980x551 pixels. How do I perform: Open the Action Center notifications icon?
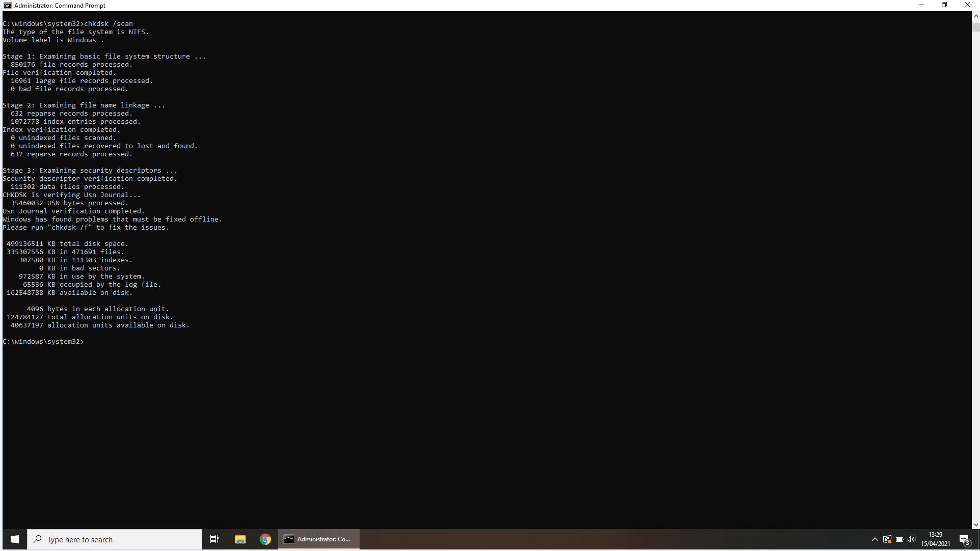pyautogui.click(x=964, y=539)
